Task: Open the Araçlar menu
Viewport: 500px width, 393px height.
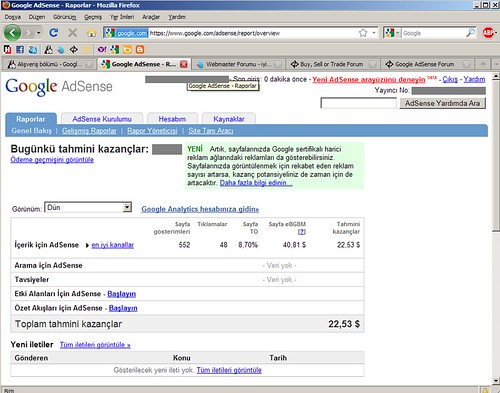Action: [151, 17]
